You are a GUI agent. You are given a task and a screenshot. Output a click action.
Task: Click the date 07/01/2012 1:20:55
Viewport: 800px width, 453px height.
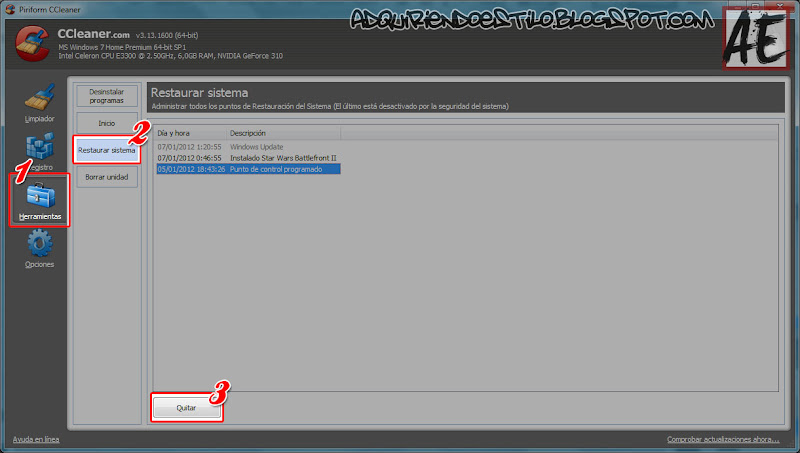click(189, 147)
